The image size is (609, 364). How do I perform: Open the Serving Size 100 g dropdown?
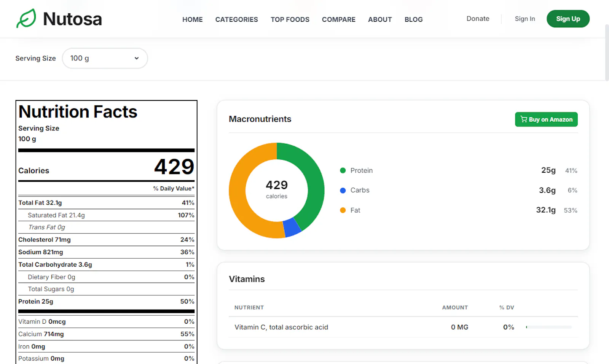[105, 58]
